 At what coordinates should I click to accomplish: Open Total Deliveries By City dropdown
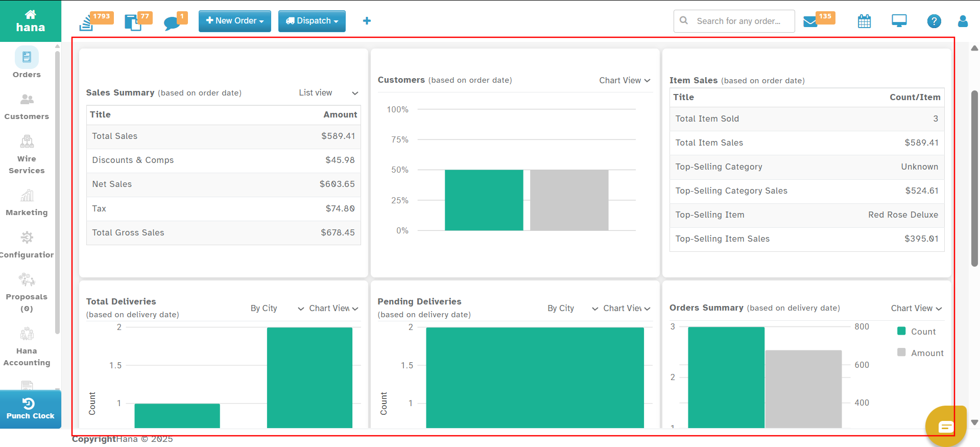point(277,309)
